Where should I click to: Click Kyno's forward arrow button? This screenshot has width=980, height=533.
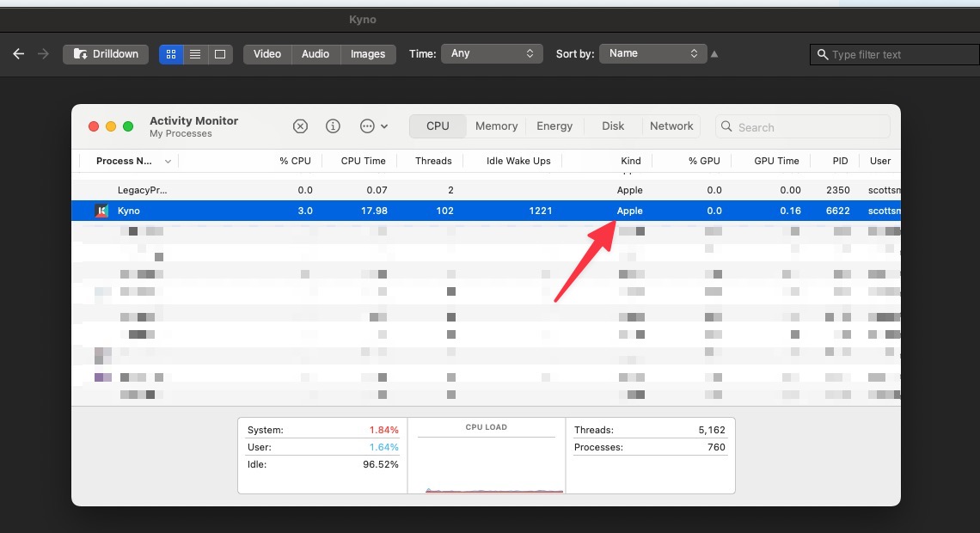pos(43,54)
